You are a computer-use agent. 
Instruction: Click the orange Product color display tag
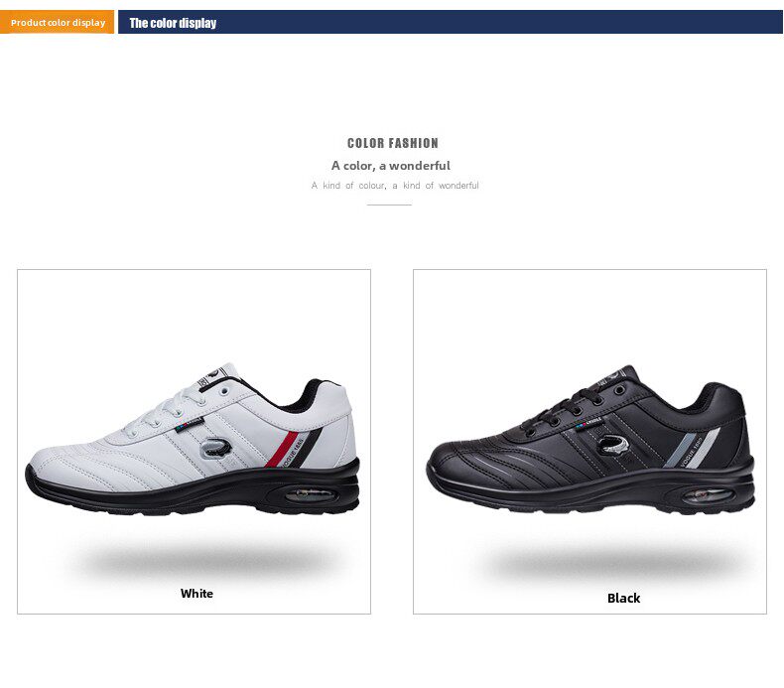tap(57, 22)
